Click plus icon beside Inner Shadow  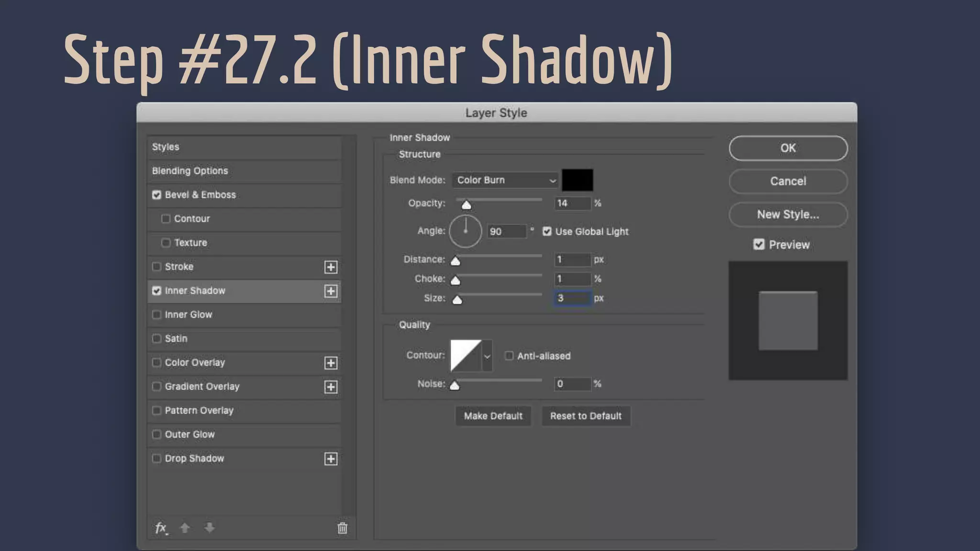pyautogui.click(x=331, y=291)
